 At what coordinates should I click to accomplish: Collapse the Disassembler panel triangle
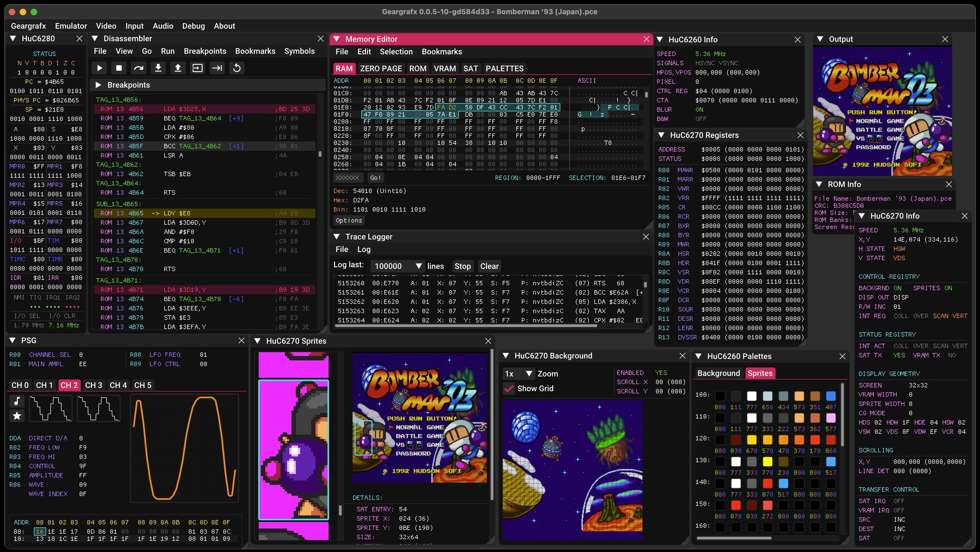pos(95,38)
